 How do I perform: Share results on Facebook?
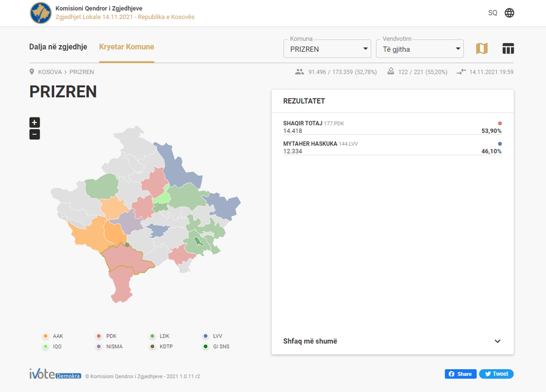click(460, 374)
